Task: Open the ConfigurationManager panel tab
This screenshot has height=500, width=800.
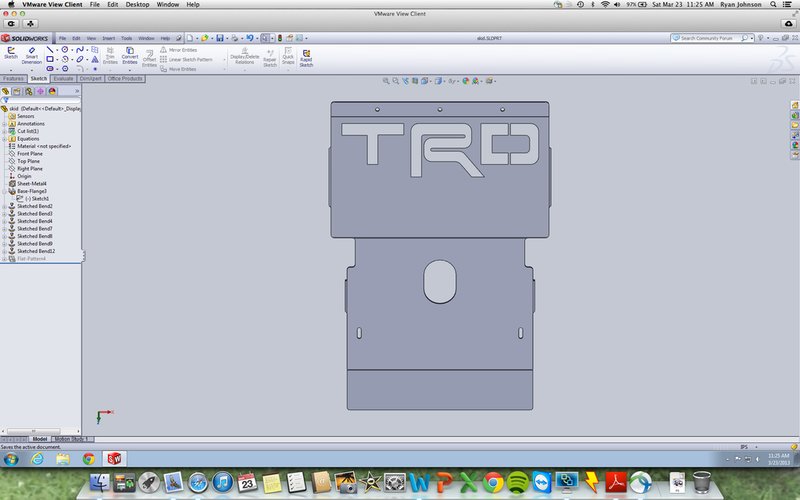Action: (x=29, y=91)
